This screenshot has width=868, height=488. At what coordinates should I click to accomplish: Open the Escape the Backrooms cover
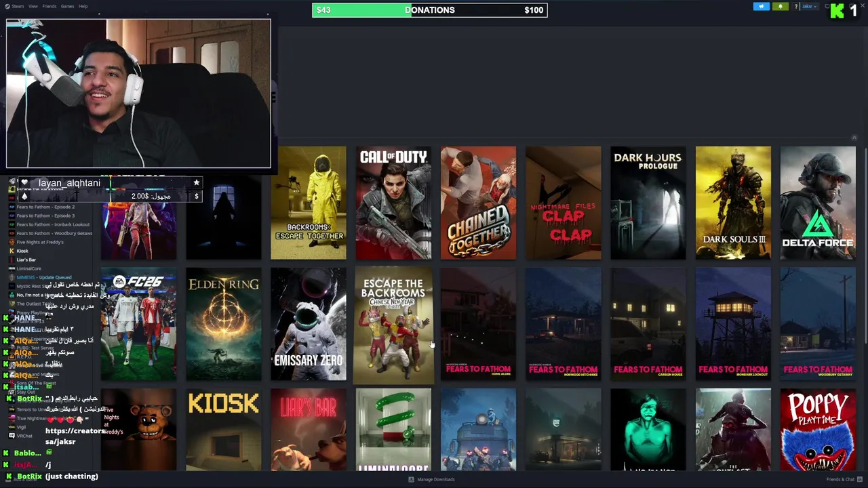[x=393, y=324]
